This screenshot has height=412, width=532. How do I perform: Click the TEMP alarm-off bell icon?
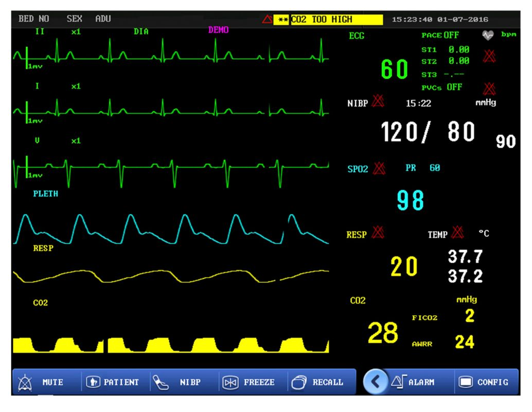point(458,232)
